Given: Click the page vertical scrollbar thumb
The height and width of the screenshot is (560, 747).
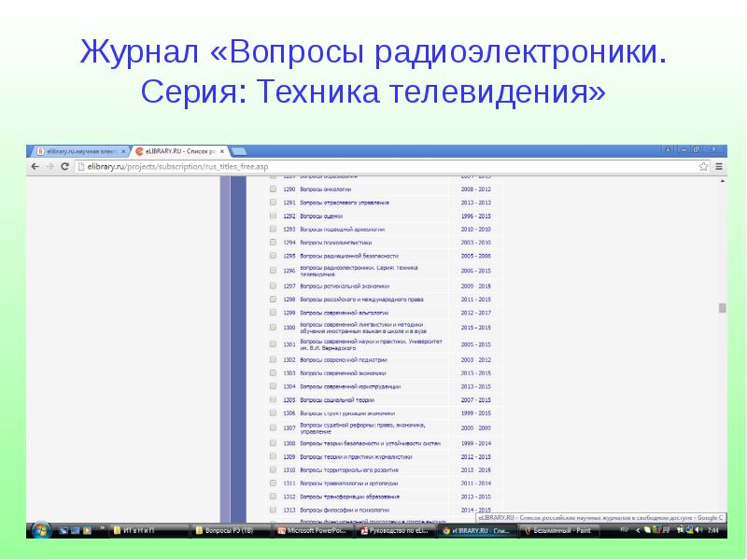Looking at the screenshot, I should click(x=722, y=308).
